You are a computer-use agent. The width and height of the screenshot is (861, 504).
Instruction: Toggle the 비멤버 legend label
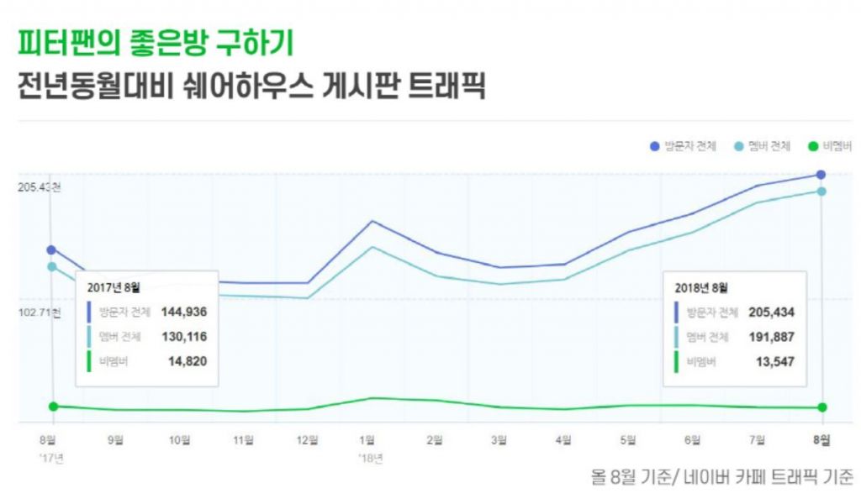coord(837,147)
